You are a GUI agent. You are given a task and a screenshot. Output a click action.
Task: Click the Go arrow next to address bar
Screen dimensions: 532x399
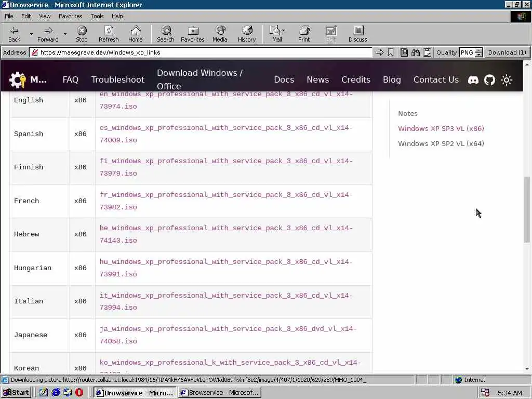coord(379,52)
